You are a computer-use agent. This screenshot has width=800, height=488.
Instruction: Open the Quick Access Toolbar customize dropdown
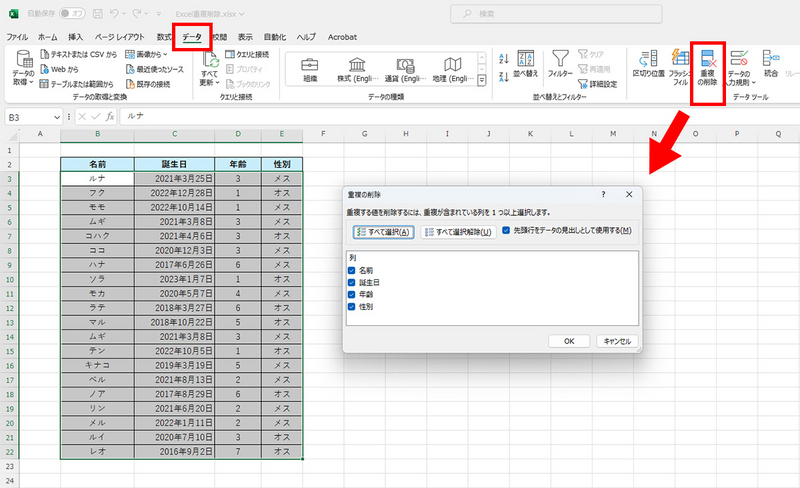[159, 14]
